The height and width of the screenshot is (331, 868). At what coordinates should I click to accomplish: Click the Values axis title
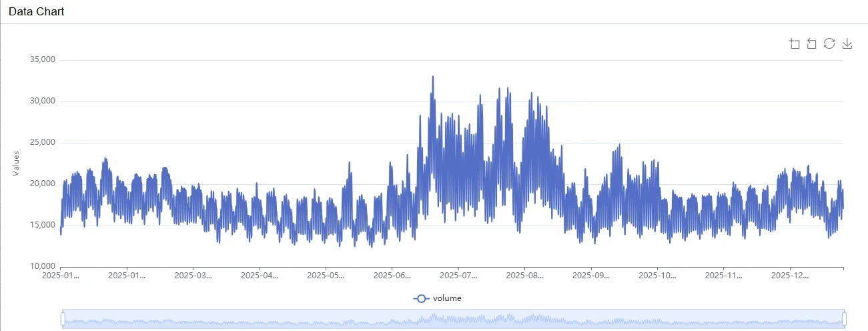tap(16, 163)
